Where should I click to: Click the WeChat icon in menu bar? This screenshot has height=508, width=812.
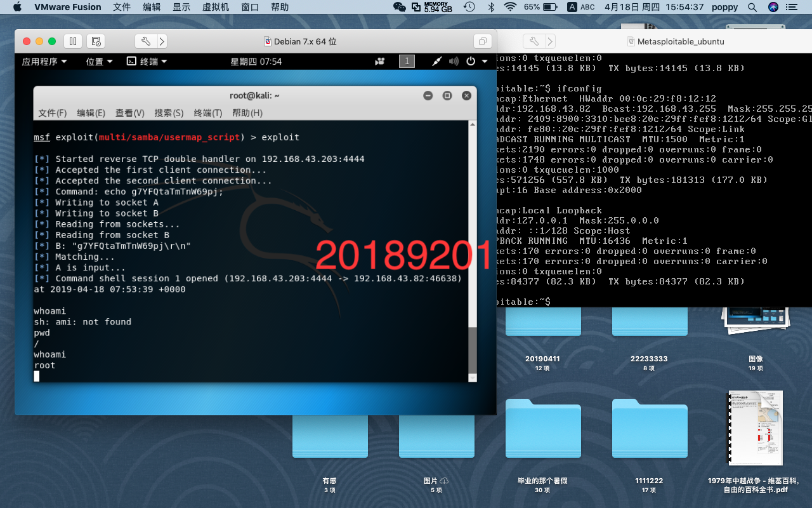[400, 7]
